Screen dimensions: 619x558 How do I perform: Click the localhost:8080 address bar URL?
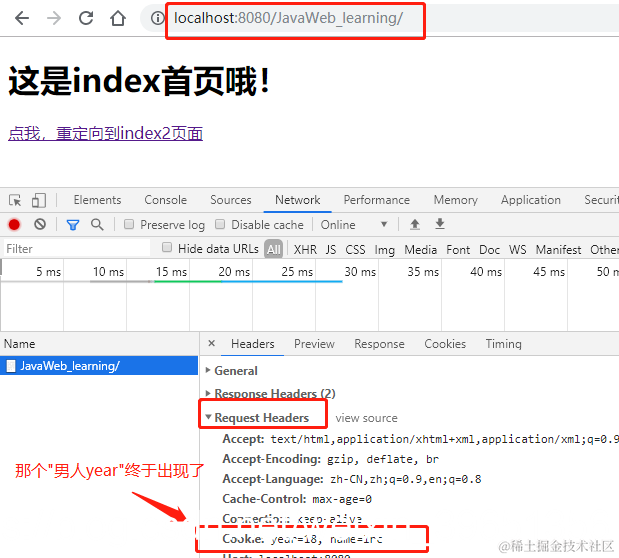(289, 18)
